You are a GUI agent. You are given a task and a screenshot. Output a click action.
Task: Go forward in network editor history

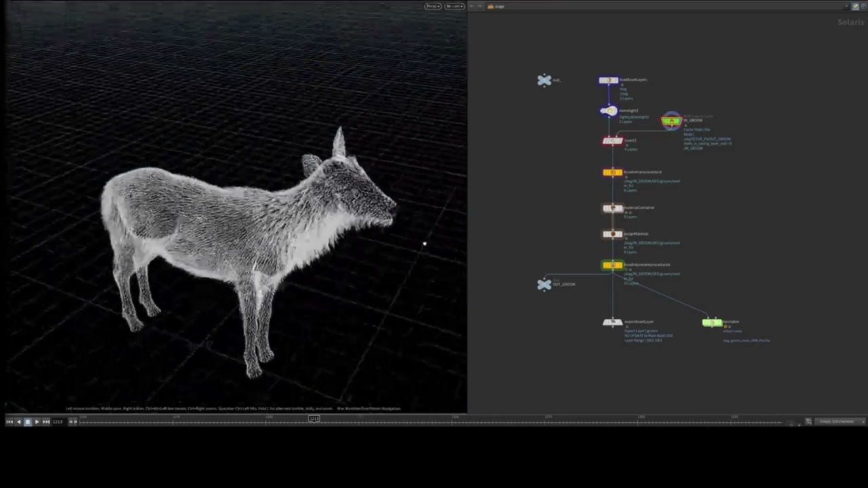click(x=480, y=6)
